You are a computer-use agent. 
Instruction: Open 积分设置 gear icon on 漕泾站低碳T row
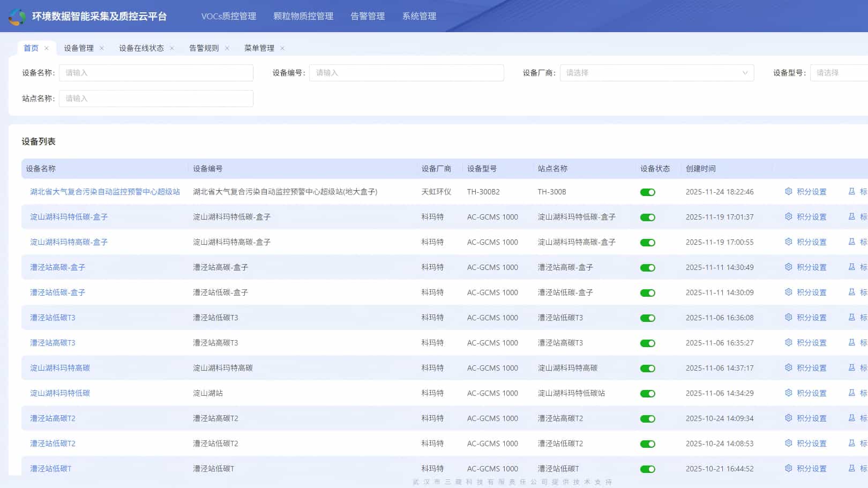(788, 469)
